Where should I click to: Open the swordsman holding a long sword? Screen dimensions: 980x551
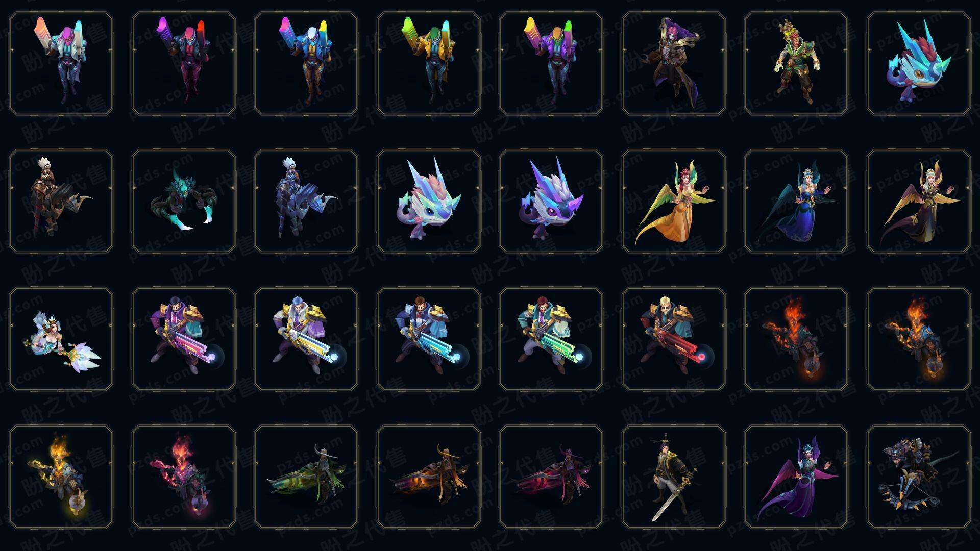point(673,477)
